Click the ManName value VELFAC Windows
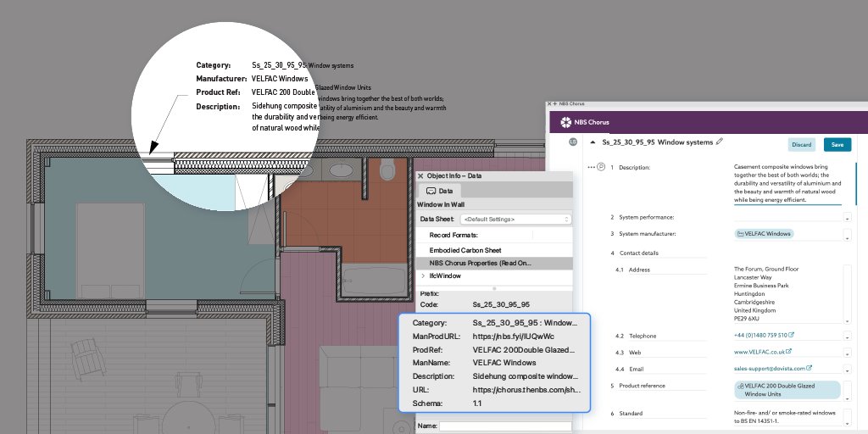The image size is (868, 434). (x=504, y=363)
